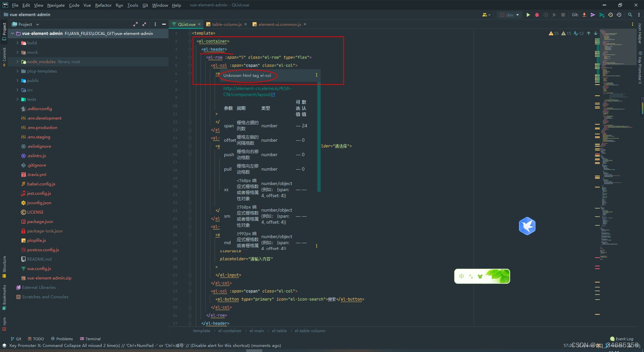Open tooltip more-actions dots beside error message

pyautogui.click(x=316, y=75)
